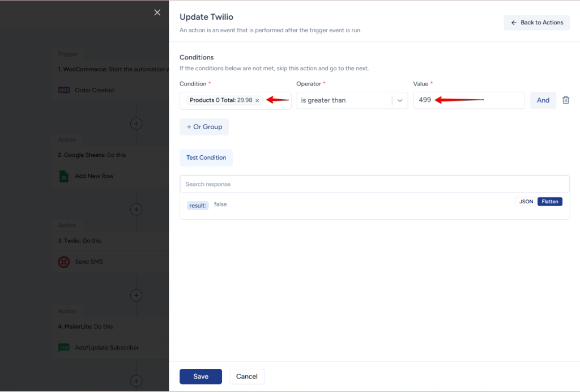The width and height of the screenshot is (580, 392).
Task: Click the WooCommerce Order Created icon
Action: (x=64, y=90)
